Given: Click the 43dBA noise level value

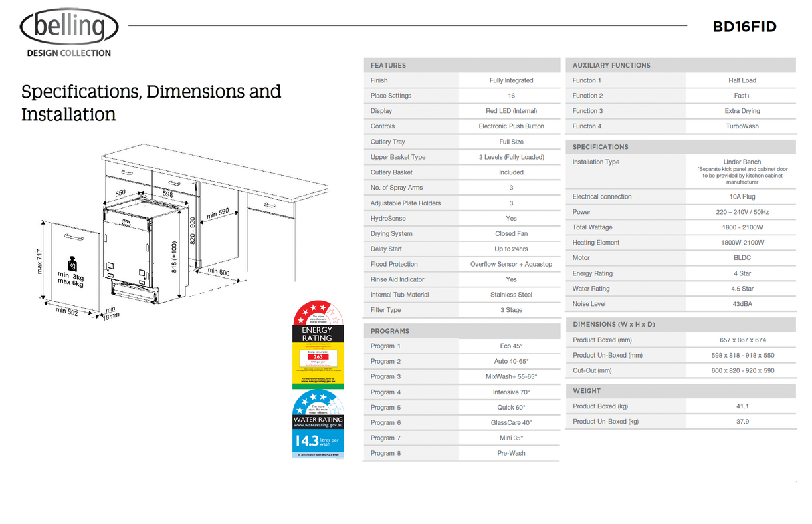Looking at the screenshot, I should tap(742, 304).
